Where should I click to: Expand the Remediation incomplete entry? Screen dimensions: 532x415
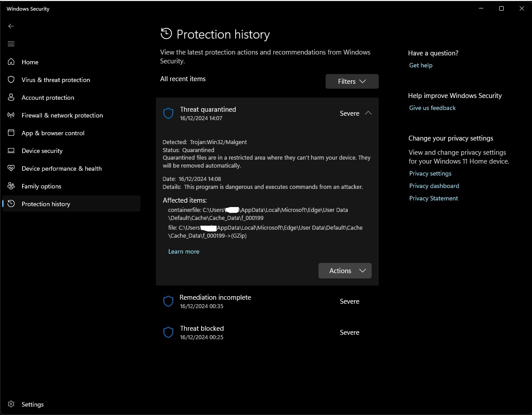tap(267, 301)
